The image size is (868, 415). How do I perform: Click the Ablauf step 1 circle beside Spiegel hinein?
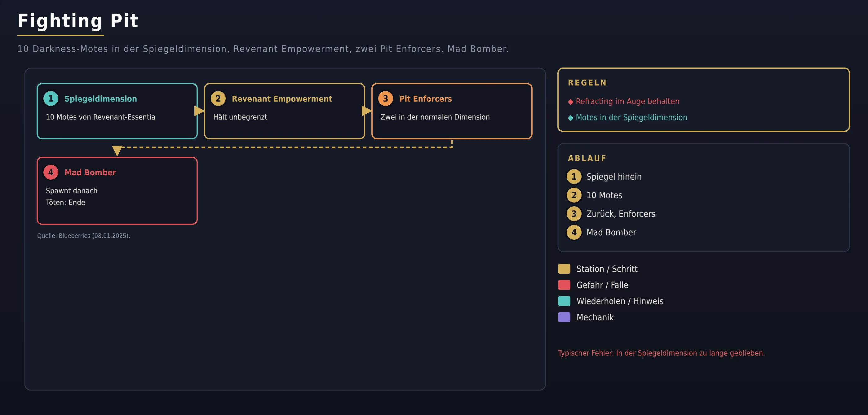(574, 177)
